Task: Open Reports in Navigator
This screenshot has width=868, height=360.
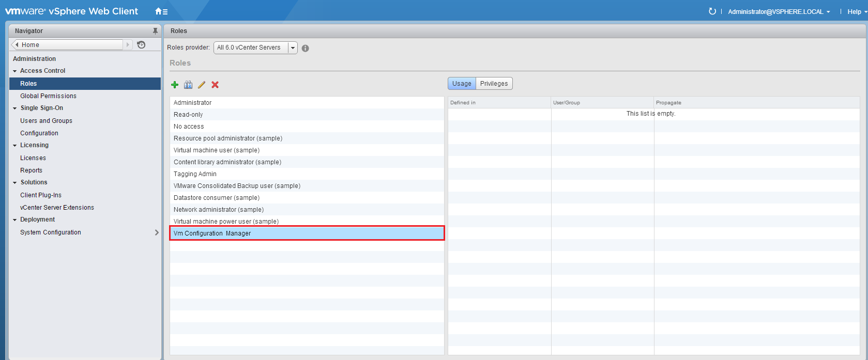Action: click(x=31, y=170)
